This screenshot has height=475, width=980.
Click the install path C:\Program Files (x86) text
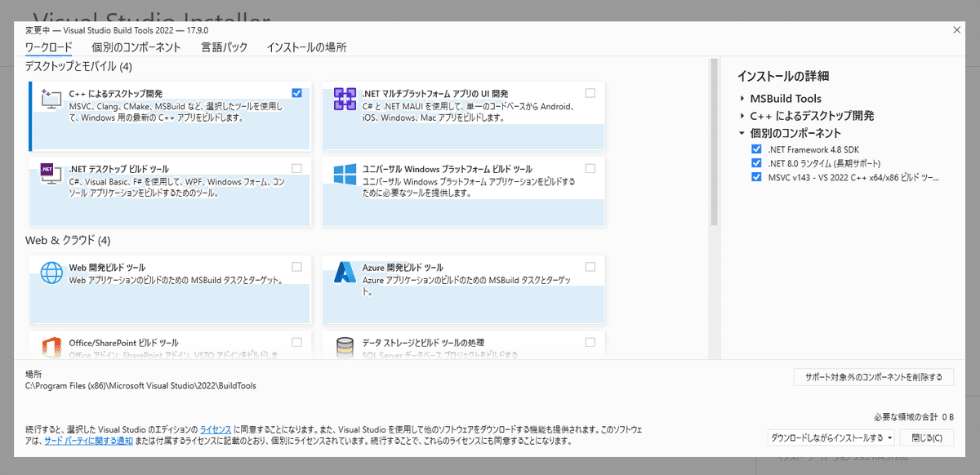pos(140,385)
